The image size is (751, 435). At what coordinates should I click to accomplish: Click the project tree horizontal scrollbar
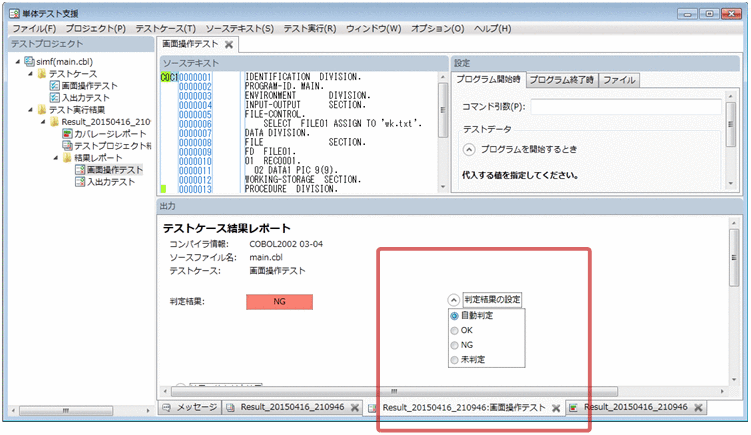pyautogui.click(x=66, y=411)
